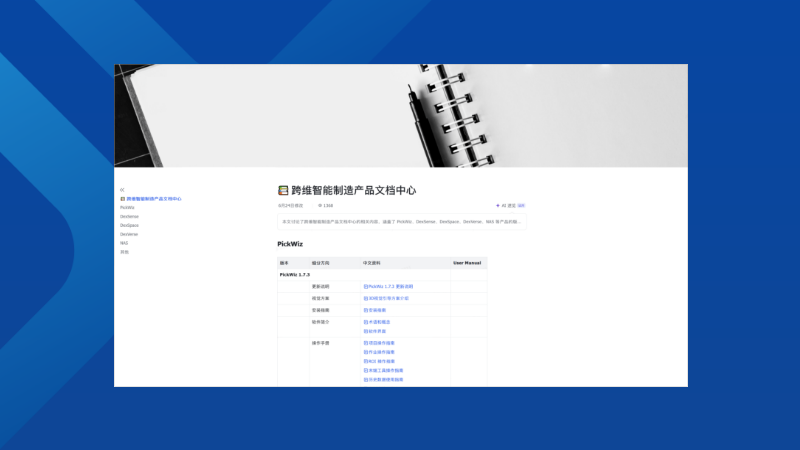Click the AI 速览 sparkle icon
800x450 pixels.
click(497, 206)
